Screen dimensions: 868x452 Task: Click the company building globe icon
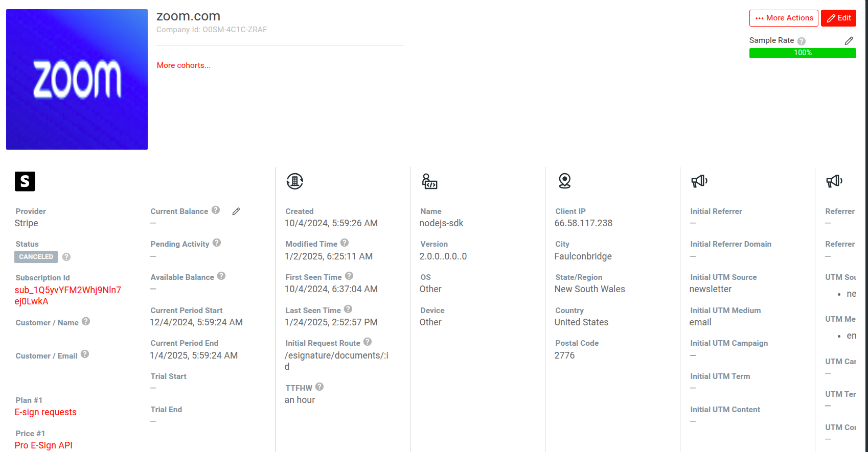click(295, 181)
